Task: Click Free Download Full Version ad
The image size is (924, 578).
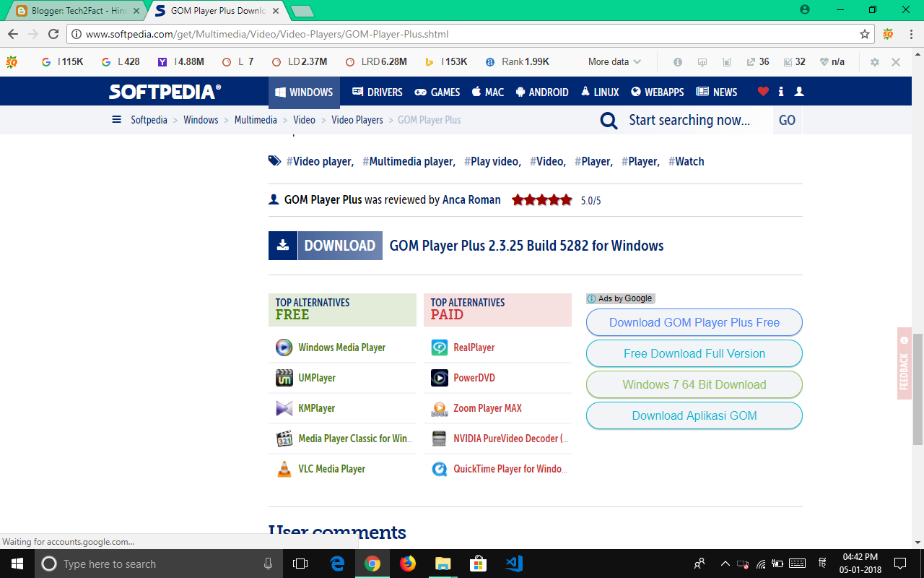Action: (x=694, y=353)
